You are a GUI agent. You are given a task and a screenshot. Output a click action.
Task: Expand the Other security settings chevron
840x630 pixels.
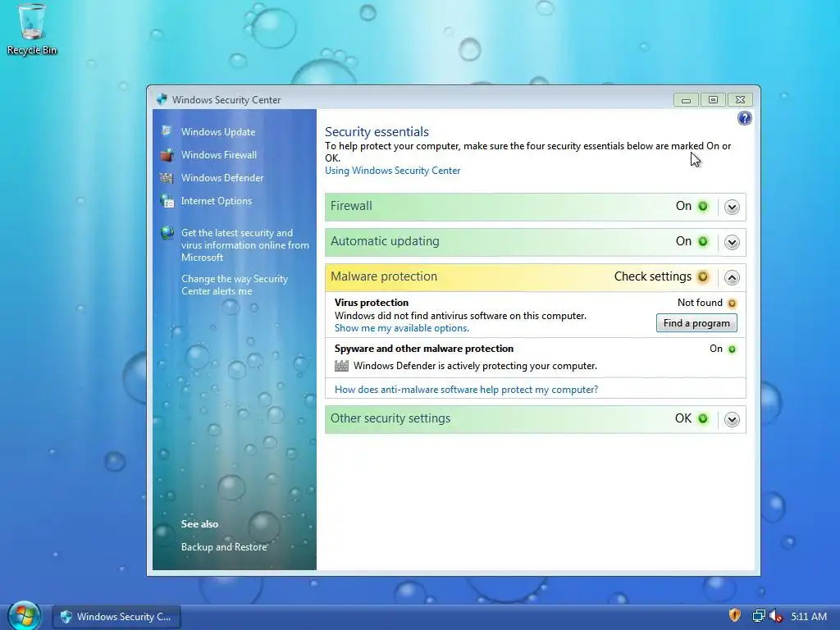732,419
